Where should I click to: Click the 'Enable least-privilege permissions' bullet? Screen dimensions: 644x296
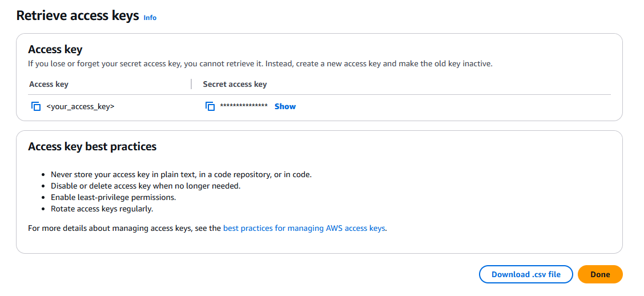coord(114,197)
